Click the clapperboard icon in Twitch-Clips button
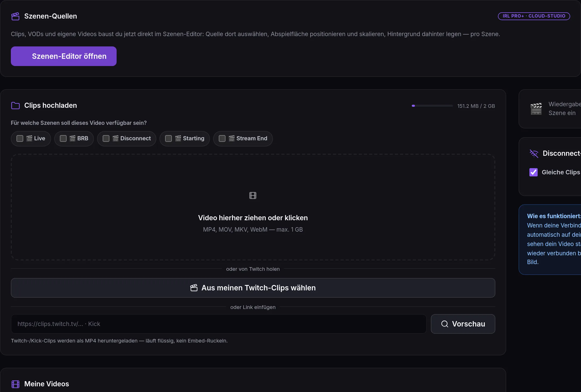This screenshot has height=392, width=581. tap(194, 288)
